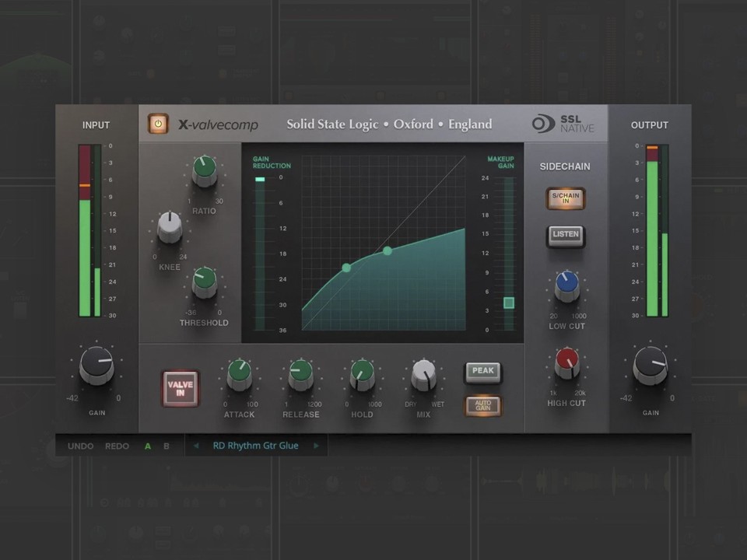Toggle the PEAK detection button
Viewport: 747px width, 560px height.
pos(483,372)
